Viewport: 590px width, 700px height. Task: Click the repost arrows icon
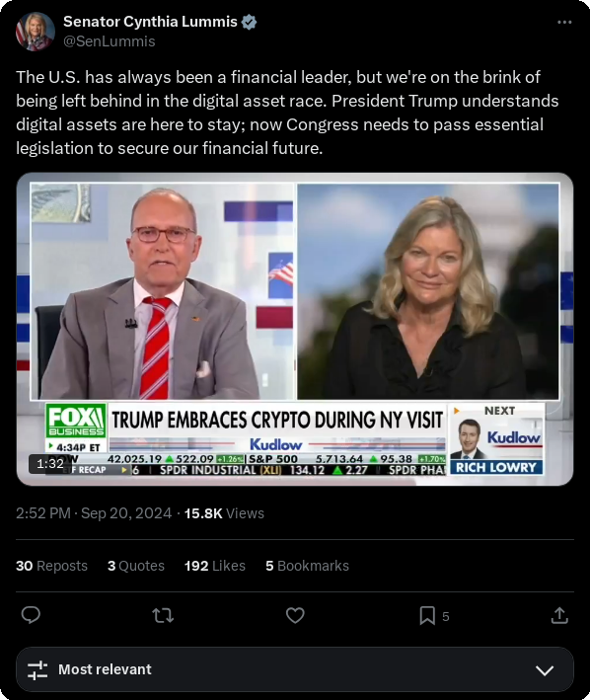point(163,616)
